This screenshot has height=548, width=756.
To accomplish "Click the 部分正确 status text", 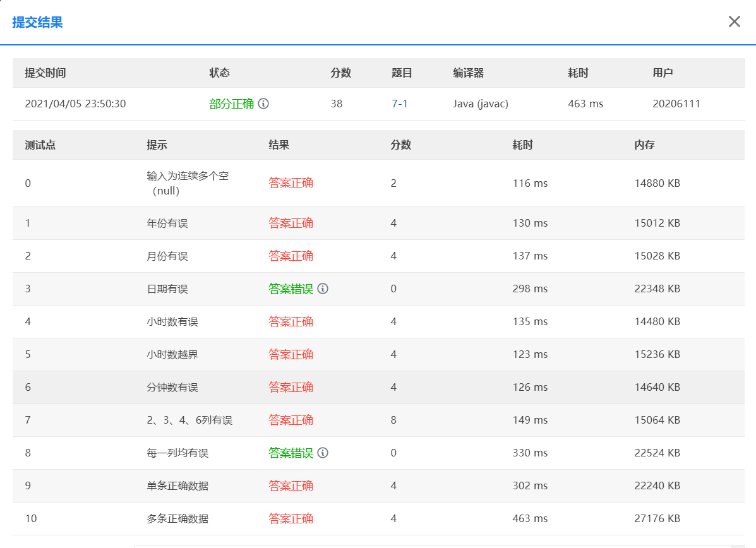I will tap(231, 104).
